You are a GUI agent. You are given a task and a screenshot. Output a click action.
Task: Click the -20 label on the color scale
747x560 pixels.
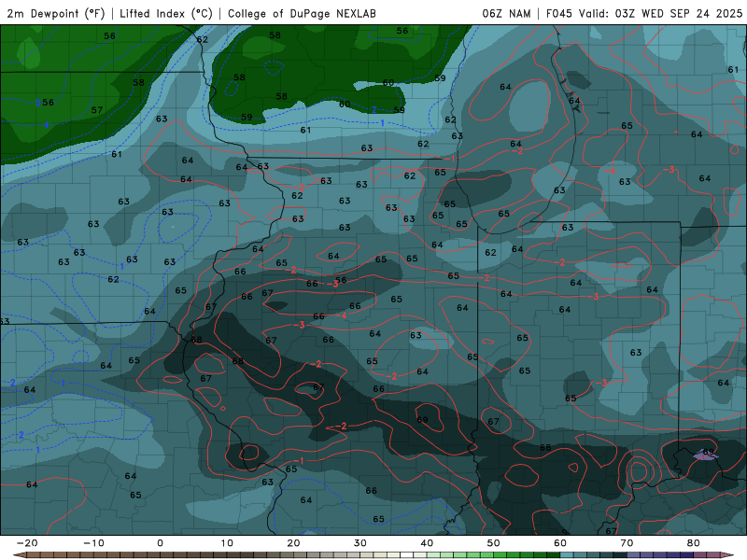[x=27, y=543]
